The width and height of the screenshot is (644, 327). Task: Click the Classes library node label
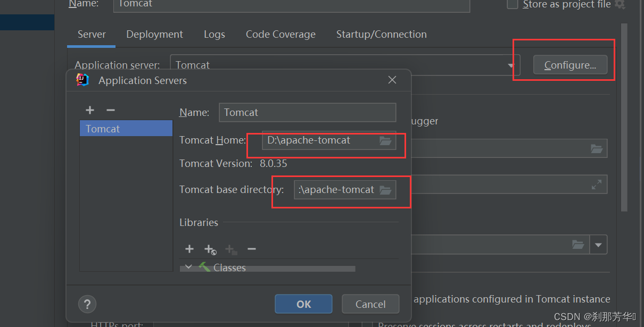pos(229,267)
